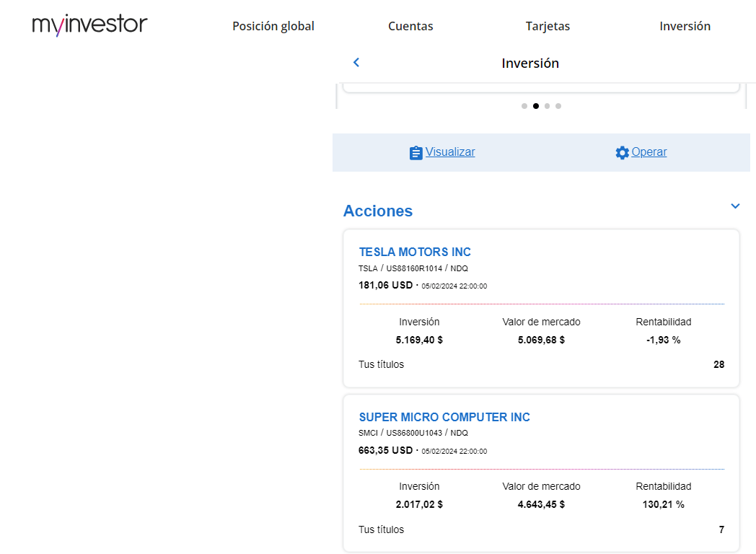The width and height of the screenshot is (756, 554).
Task: Open the TESLA MOTORS INC stock details
Action: point(415,252)
